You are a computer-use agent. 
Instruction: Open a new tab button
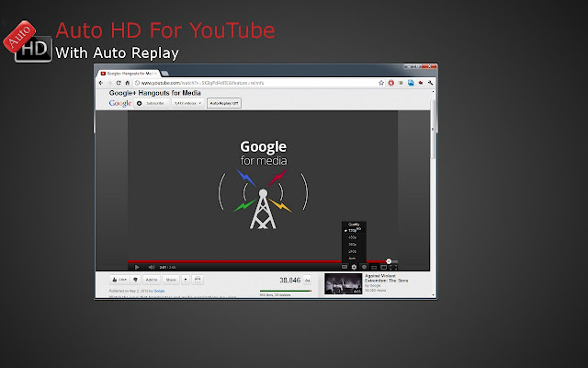(x=165, y=74)
